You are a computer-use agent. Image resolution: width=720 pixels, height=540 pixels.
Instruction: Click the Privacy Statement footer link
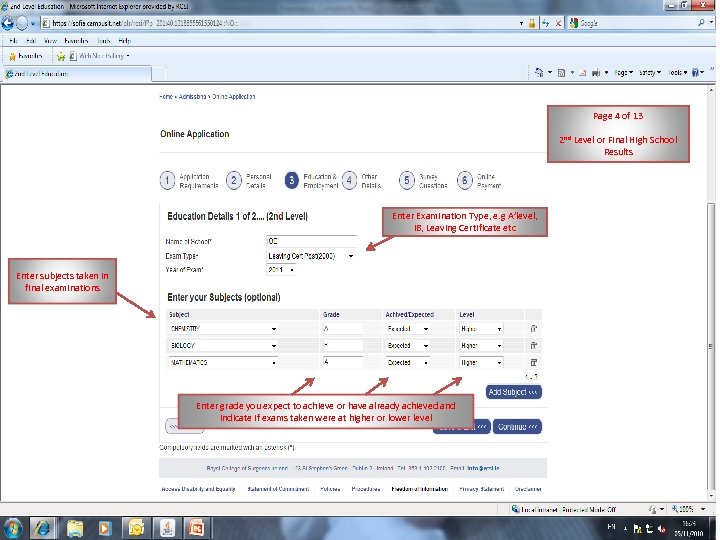[x=481, y=489]
